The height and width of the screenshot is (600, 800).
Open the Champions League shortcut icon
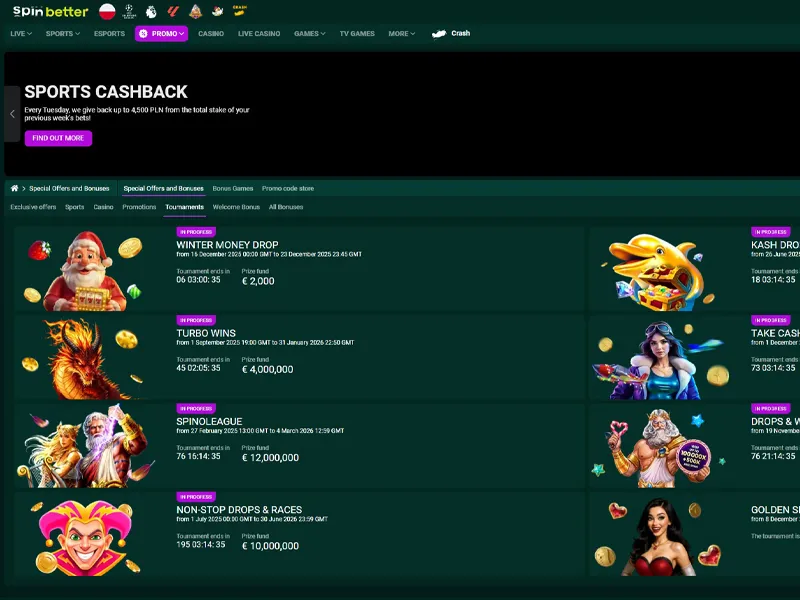click(129, 11)
